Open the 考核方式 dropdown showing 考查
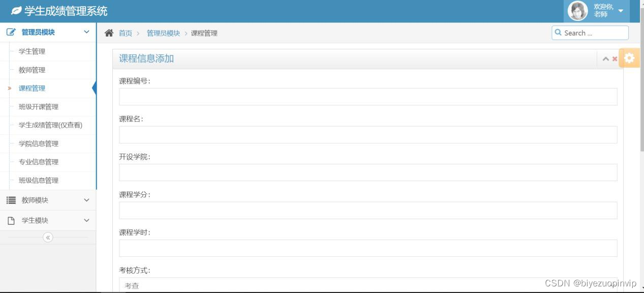This screenshot has height=293, width=644. click(368, 285)
